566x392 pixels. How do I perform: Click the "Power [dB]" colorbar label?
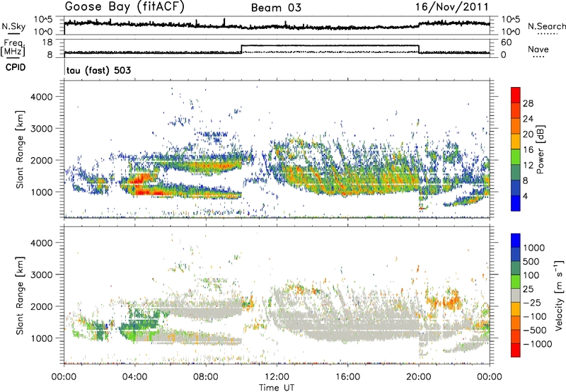coord(540,149)
